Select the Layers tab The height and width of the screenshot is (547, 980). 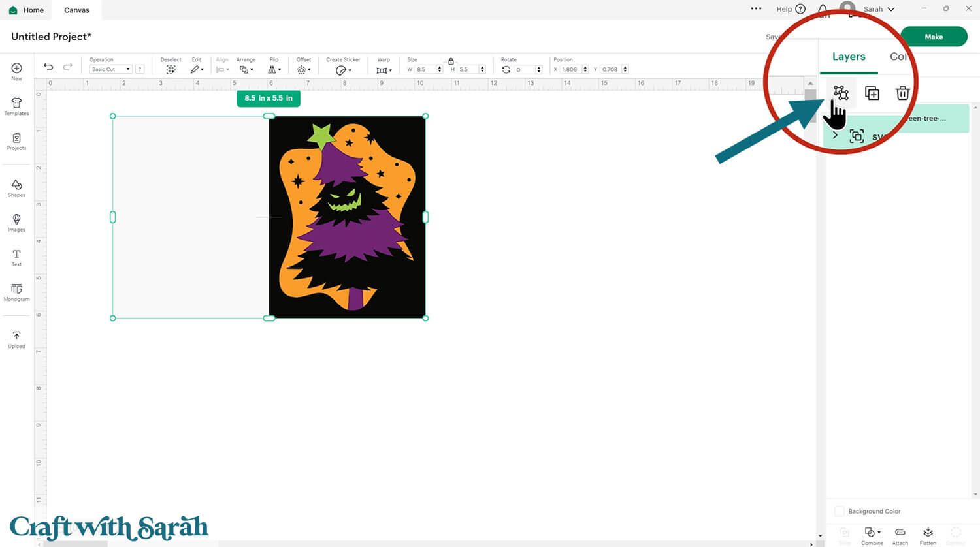[849, 57]
